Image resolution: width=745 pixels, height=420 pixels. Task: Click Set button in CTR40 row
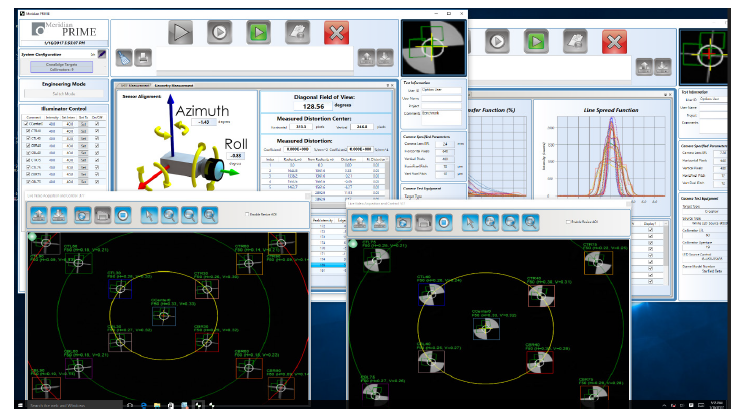(x=83, y=131)
